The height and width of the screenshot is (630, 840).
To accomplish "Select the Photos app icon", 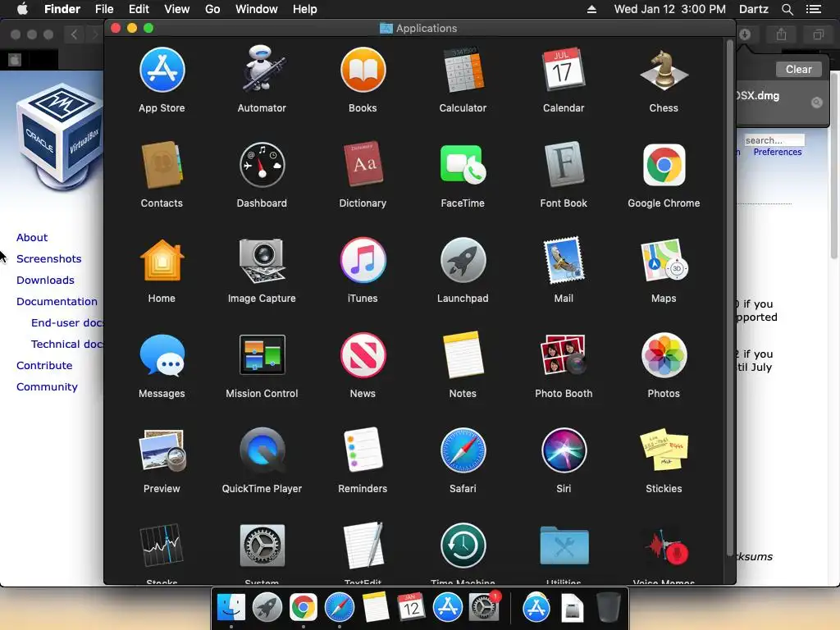I will tap(664, 355).
